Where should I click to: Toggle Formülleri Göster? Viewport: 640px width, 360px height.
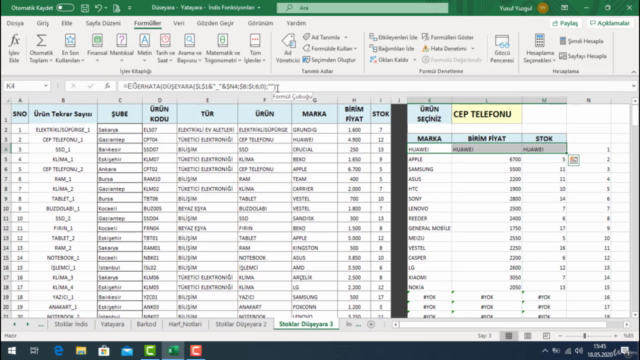point(448,37)
